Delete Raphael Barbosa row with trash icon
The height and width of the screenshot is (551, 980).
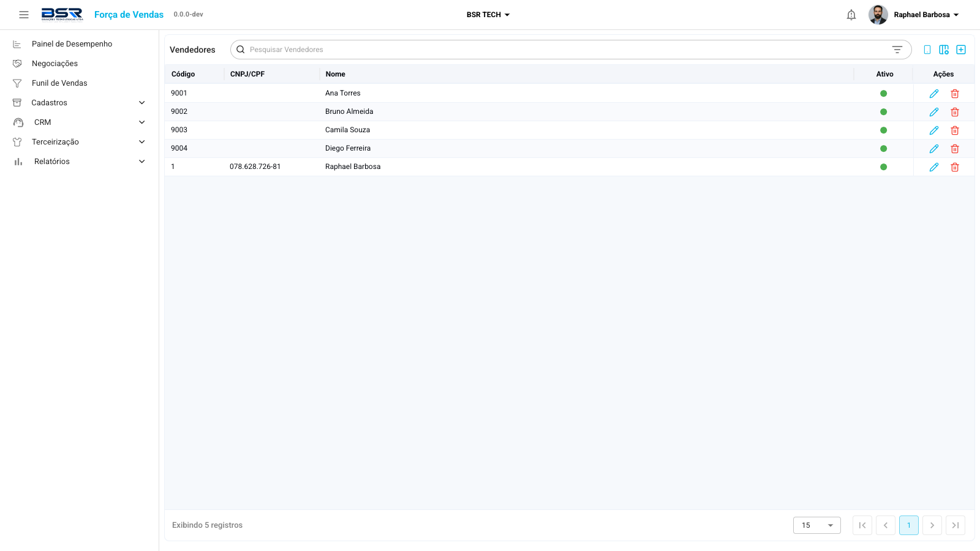(955, 167)
